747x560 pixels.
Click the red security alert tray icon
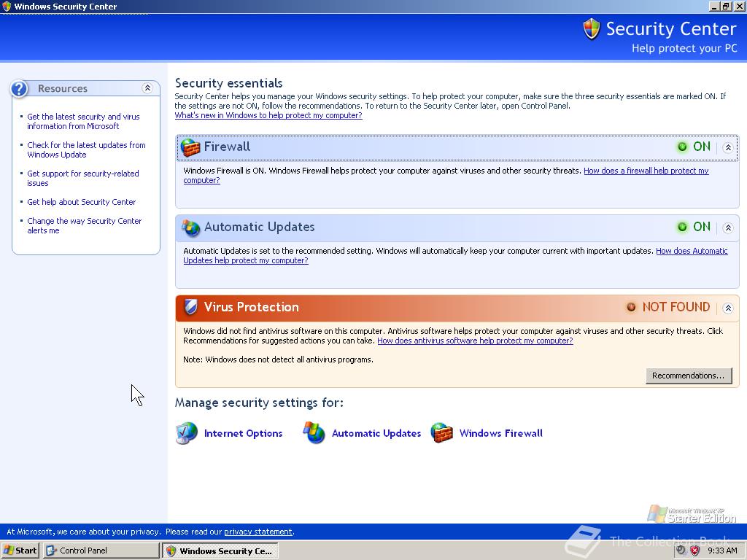coord(695,551)
